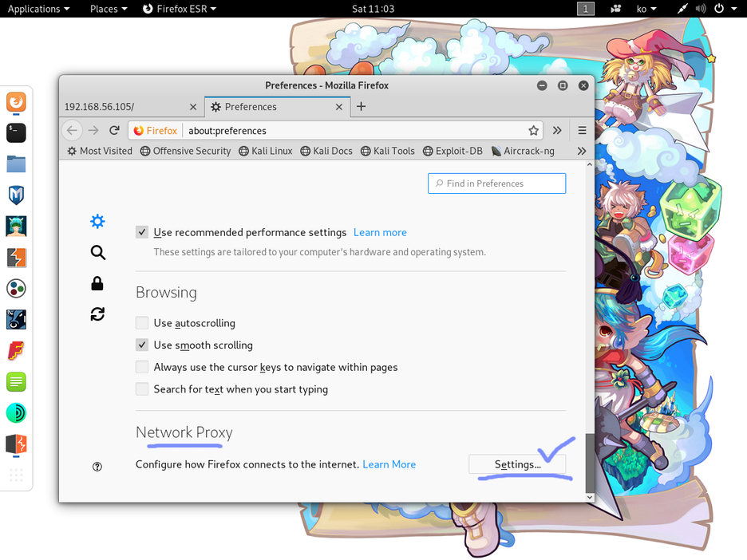Select the Preferences tab
747x560 pixels.
[x=277, y=107]
